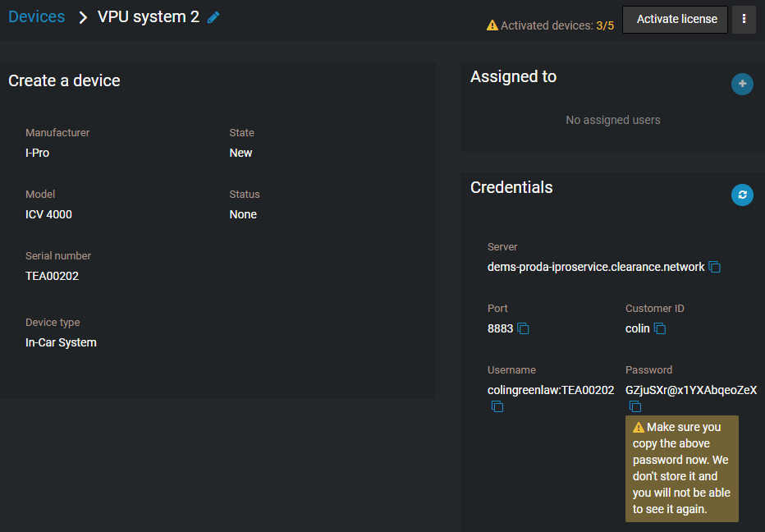This screenshot has width=765, height=532.
Task: Select the port number 8883 text
Action: click(x=500, y=328)
